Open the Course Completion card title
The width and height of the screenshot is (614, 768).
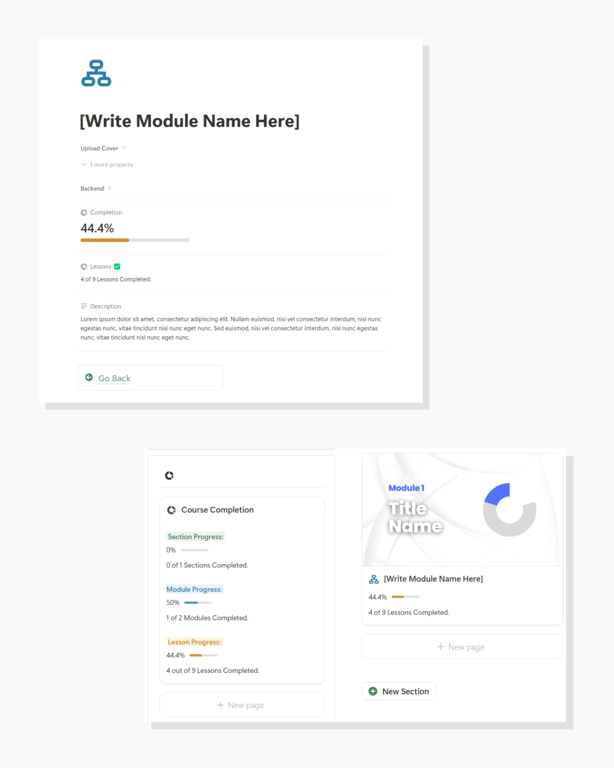(217, 510)
